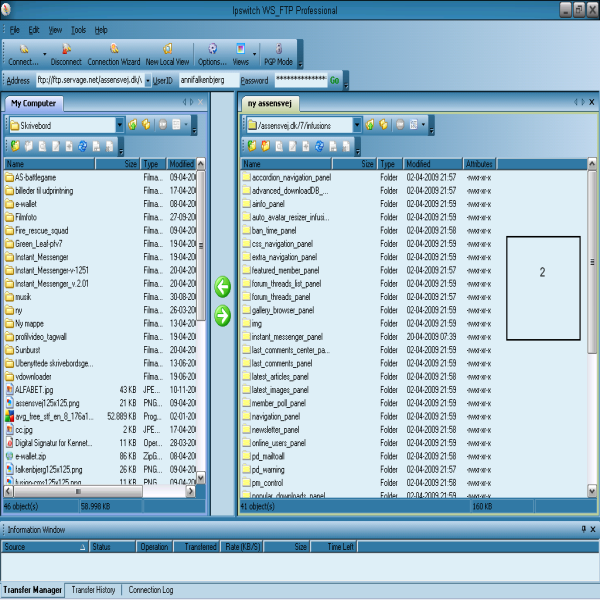Open the Edit menu
This screenshot has width=600, height=600.
pyautogui.click(x=34, y=30)
